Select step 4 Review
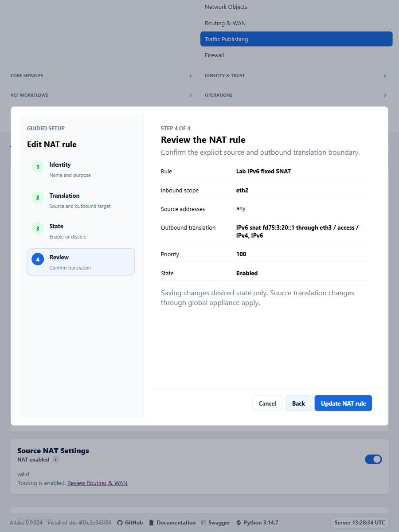This screenshot has width=399, height=532. (x=81, y=262)
